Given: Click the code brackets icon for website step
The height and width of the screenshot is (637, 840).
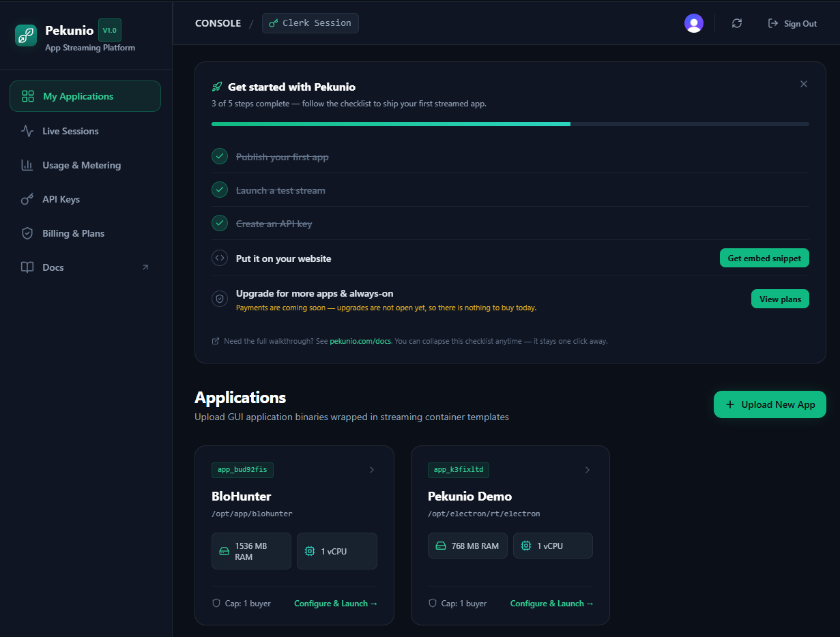Looking at the screenshot, I should point(220,258).
